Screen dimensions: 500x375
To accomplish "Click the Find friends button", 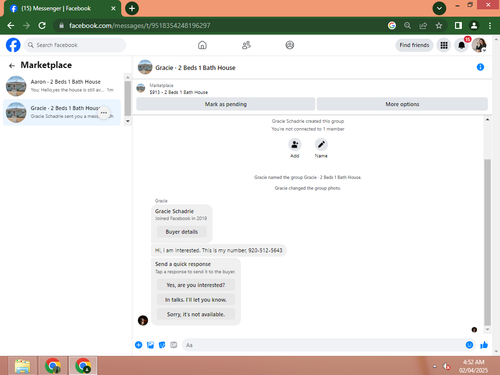I will (x=414, y=45).
